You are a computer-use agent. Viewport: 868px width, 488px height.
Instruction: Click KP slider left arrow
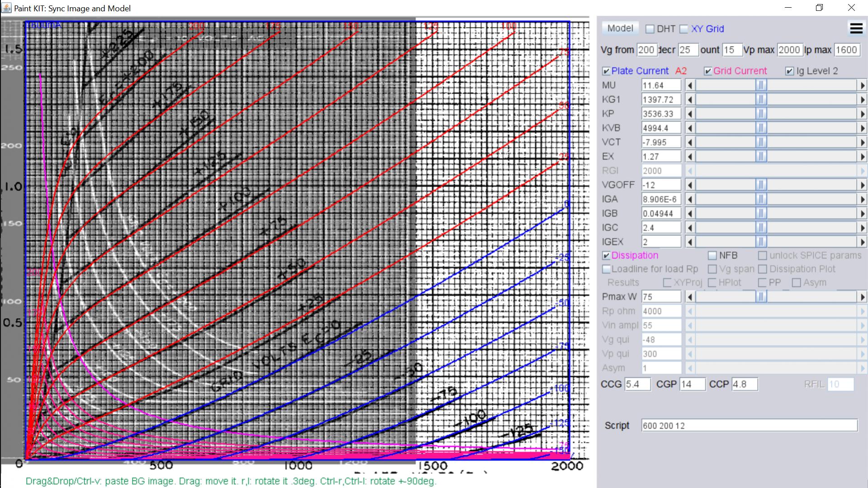pos(690,114)
